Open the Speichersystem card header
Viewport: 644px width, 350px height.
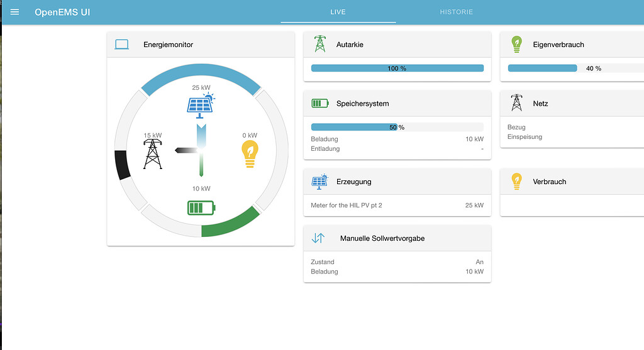[397, 104]
